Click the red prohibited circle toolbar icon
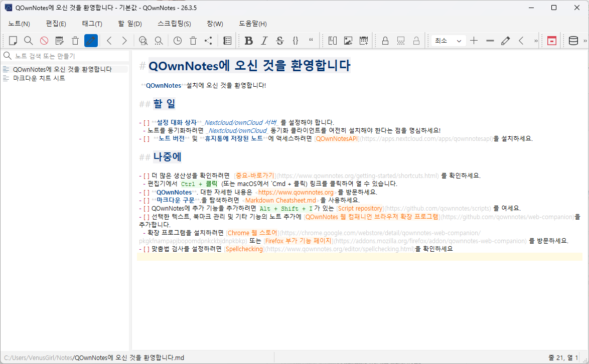The width and height of the screenshot is (589, 364). [44, 41]
